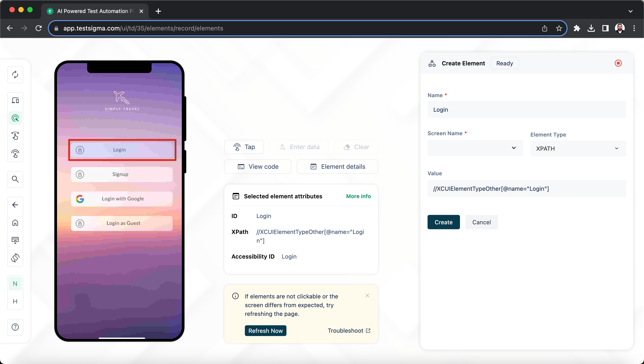Click the record/stop button top right
The width and height of the screenshot is (644, 364).
pyautogui.click(x=618, y=63)
